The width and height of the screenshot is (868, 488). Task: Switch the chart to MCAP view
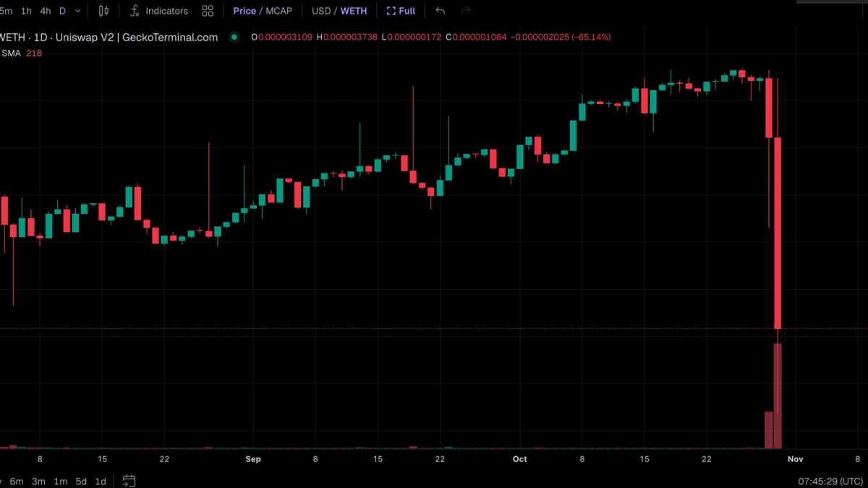pyautogui.click(x=279, y=11)
